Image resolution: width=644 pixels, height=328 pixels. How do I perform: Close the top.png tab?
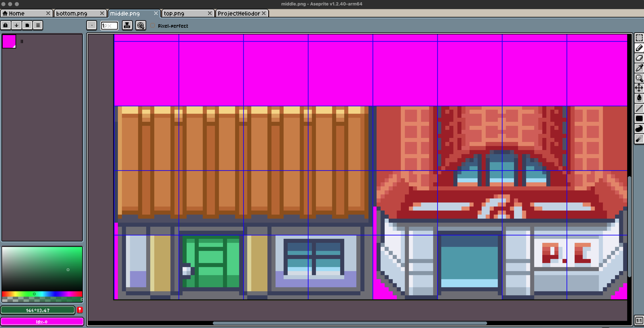(x=210, y=13)
